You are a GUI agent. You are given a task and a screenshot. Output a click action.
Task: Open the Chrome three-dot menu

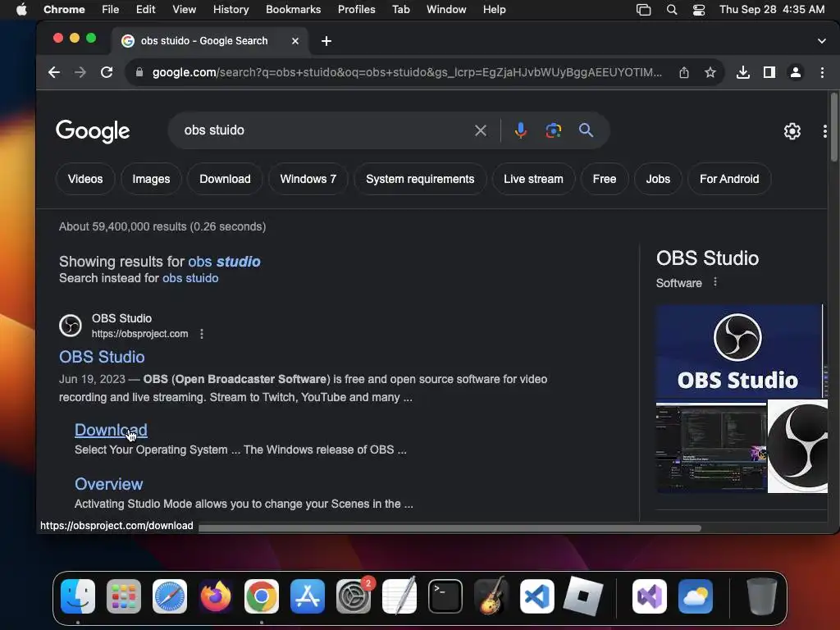point(822,72)
